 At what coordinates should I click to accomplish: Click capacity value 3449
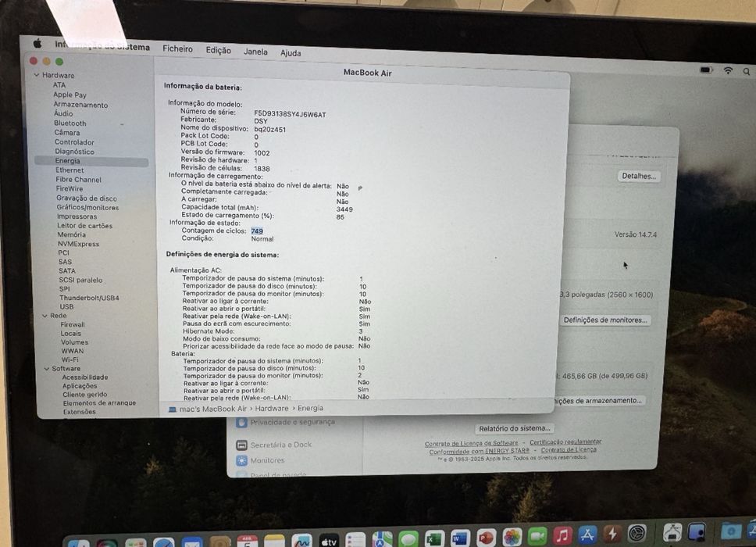tap(344, 209)
